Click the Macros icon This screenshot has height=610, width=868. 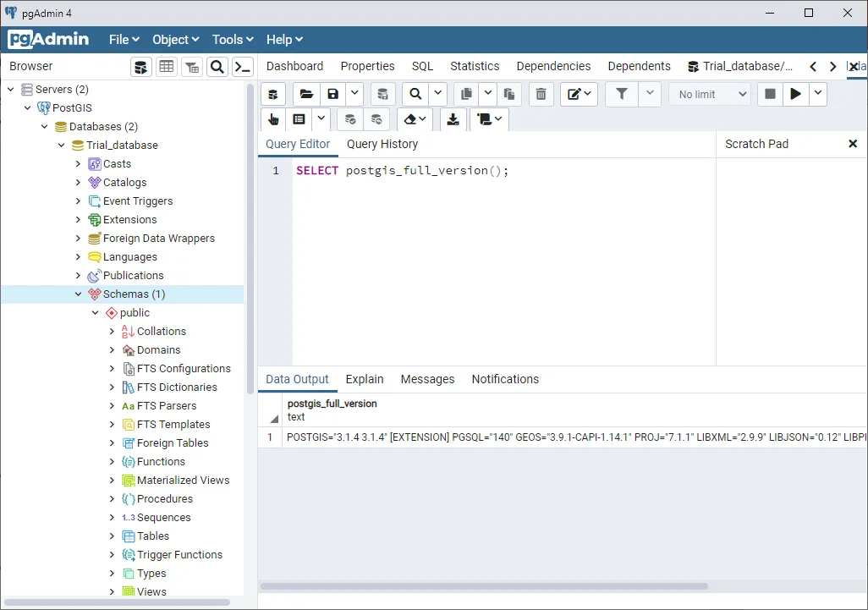[x=489, y=119]
